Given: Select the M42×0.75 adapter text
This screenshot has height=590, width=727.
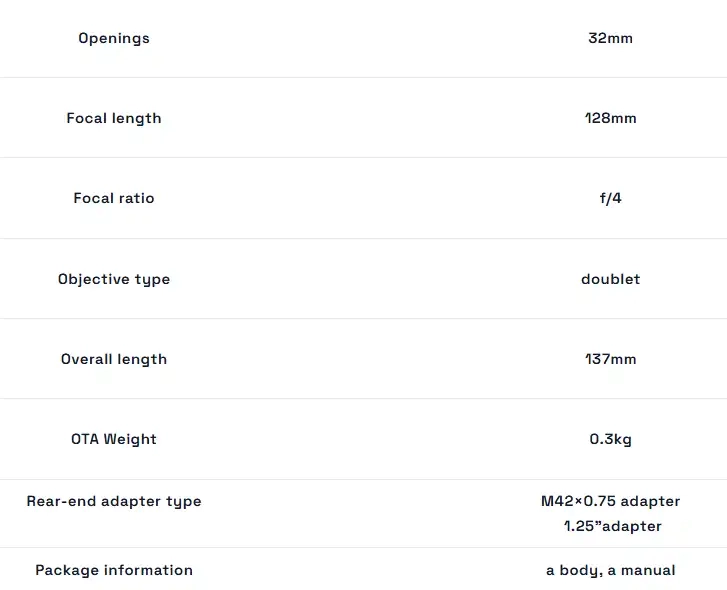Looking at the screenshot, I should pos(610,501).
